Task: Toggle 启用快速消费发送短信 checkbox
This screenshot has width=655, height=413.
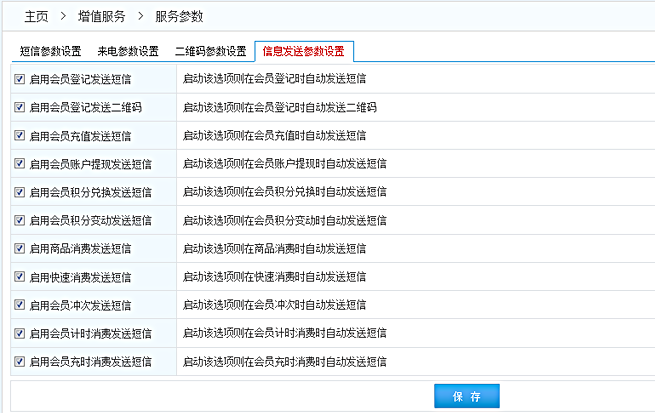Action: coord(20,276)
